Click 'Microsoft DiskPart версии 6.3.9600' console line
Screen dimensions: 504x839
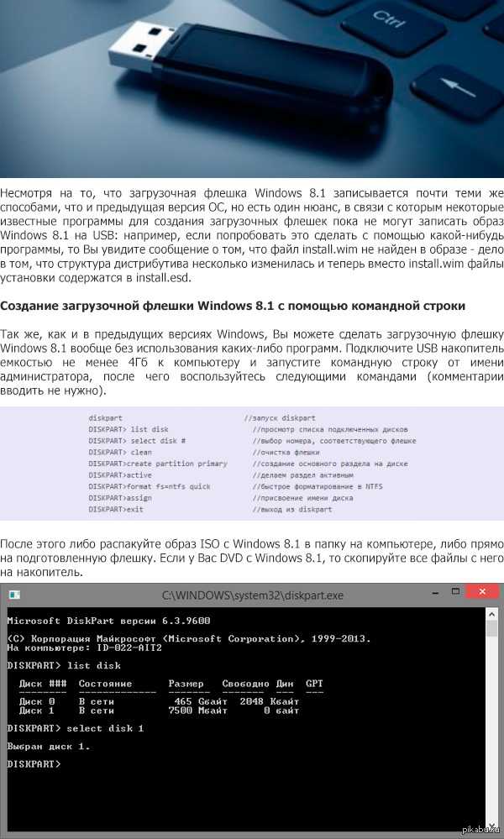click(x=108, y=621)
